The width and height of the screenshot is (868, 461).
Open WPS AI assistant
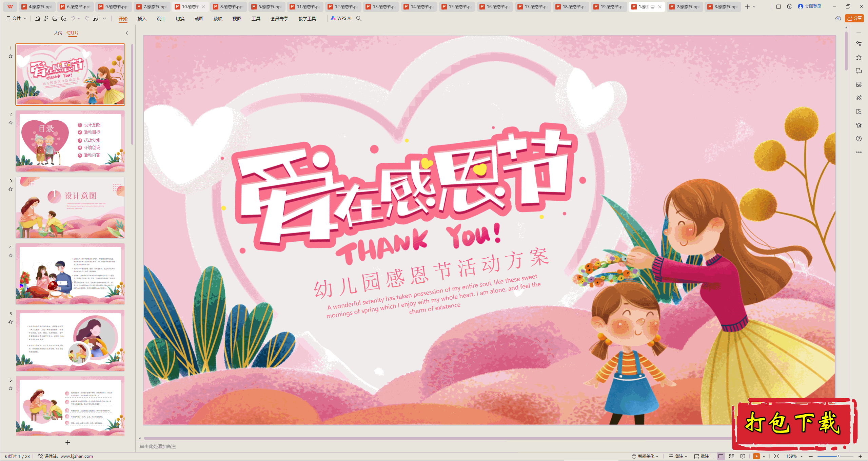(341, 18)
